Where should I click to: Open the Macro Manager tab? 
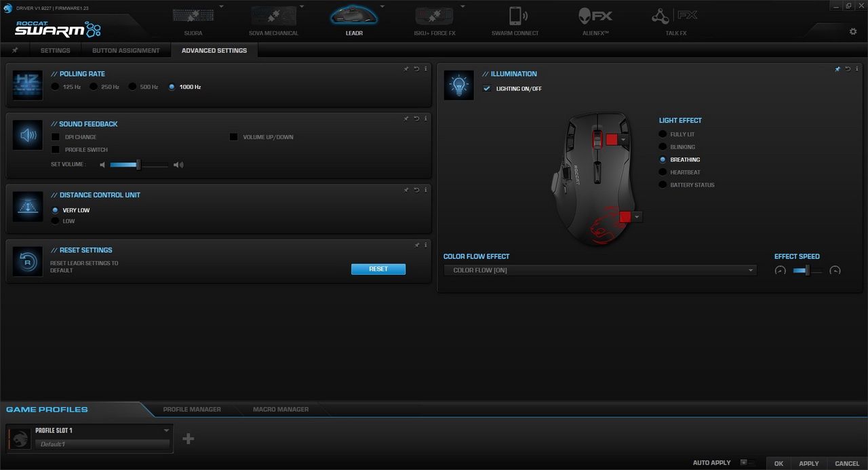(281, 410)
